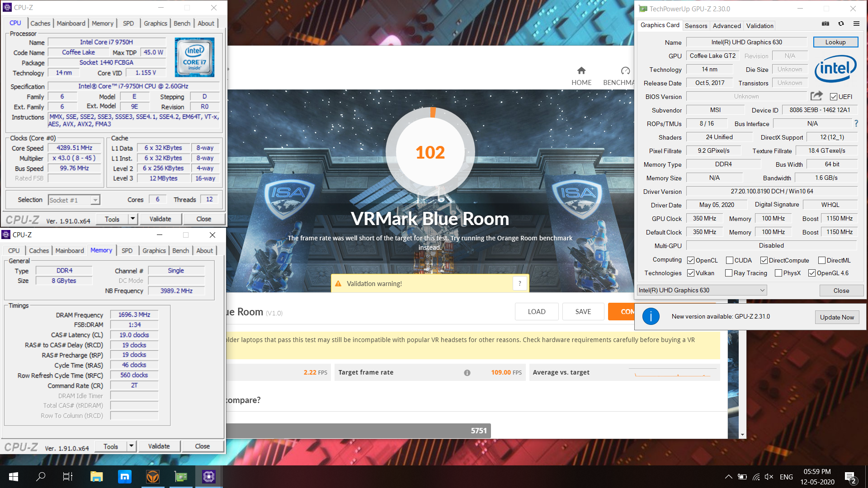This screenshot has width=868, height=488.
Task: Expand Tools dropdown arrow in bottom CPU-Z
Action: click(x=131, y=446)
